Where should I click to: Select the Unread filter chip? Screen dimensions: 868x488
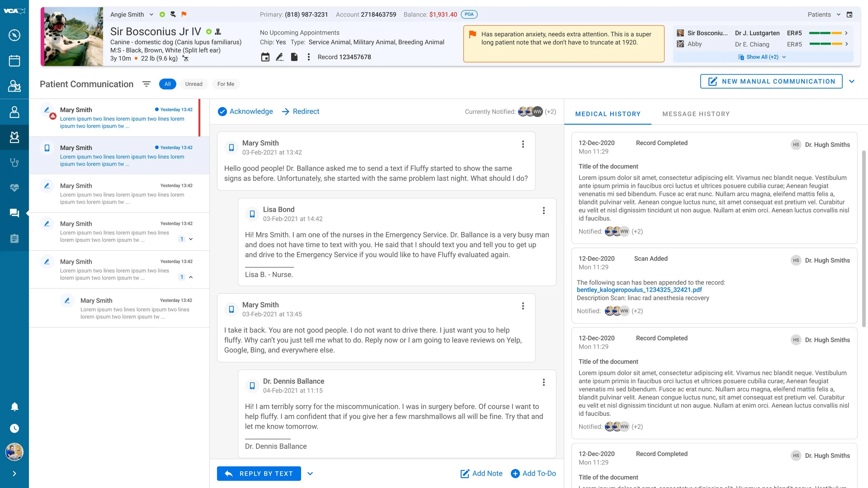coord(193,84)
